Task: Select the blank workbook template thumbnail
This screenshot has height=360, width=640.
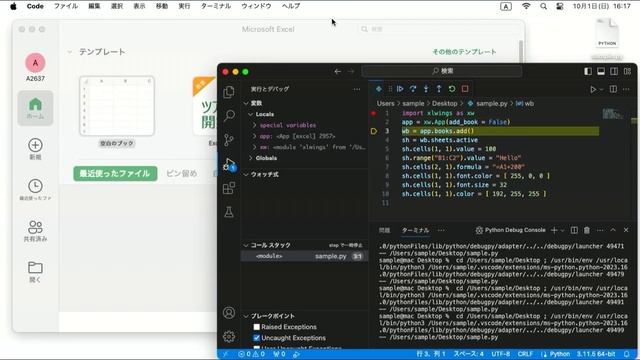Action: click(117, 106)
